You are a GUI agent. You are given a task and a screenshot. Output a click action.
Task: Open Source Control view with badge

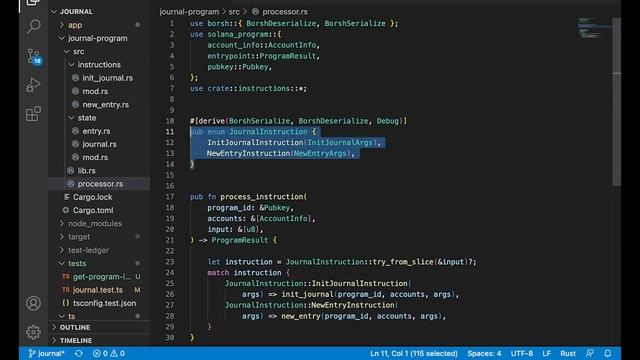coord(33,56)
